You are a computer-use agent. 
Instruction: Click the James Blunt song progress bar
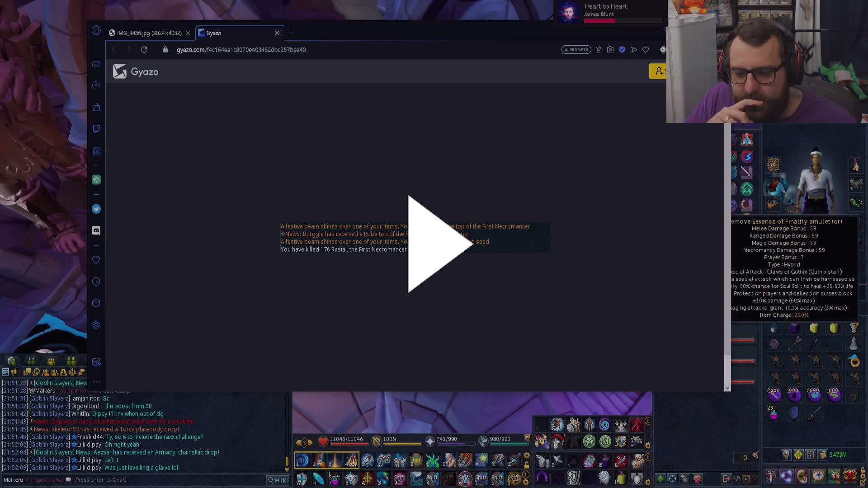(x=624, y=20)
